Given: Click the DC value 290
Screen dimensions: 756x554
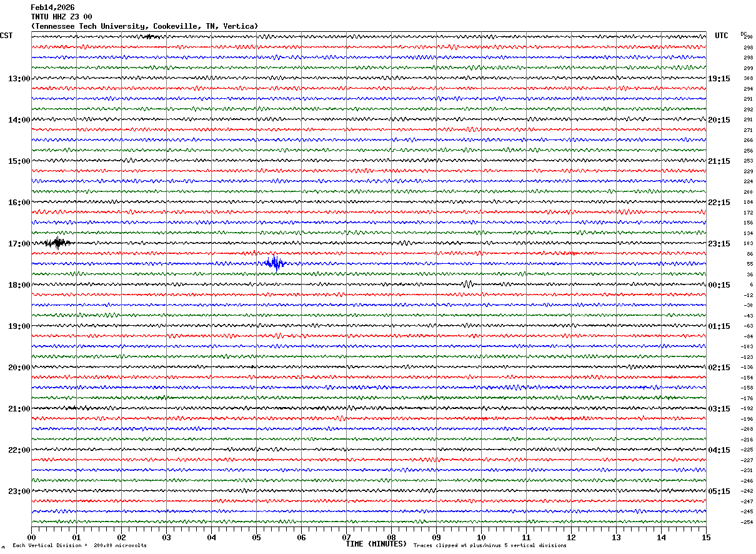Looking at the screenshot, I should pos(748,38).
